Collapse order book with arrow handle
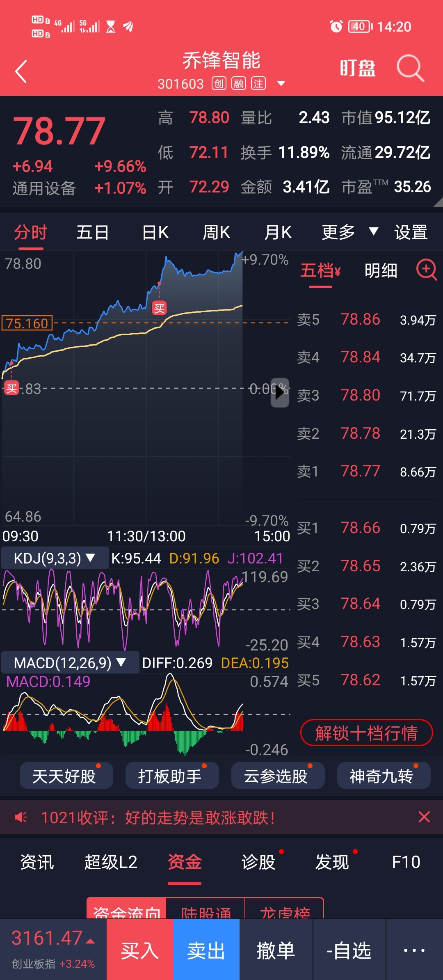Image resolution: width=443 pixels, height=980 pixels. pyautogui.click(x=280, y=392)
